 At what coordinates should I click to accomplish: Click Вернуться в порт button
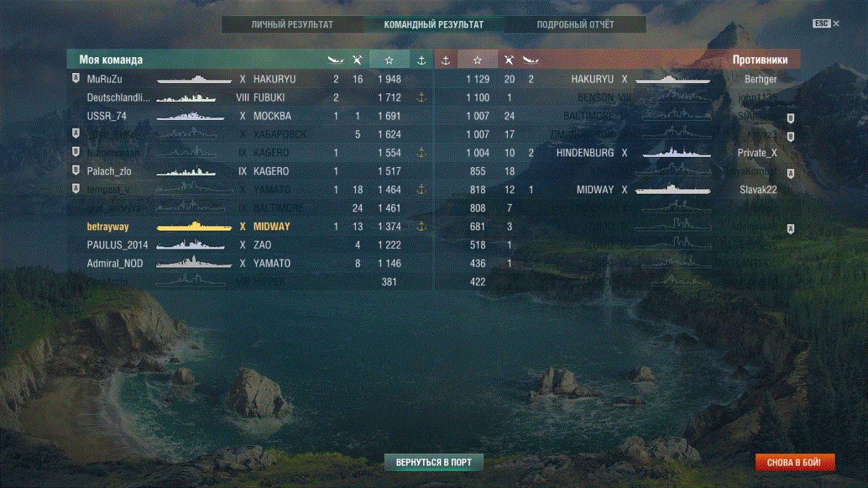pos(434,462)
